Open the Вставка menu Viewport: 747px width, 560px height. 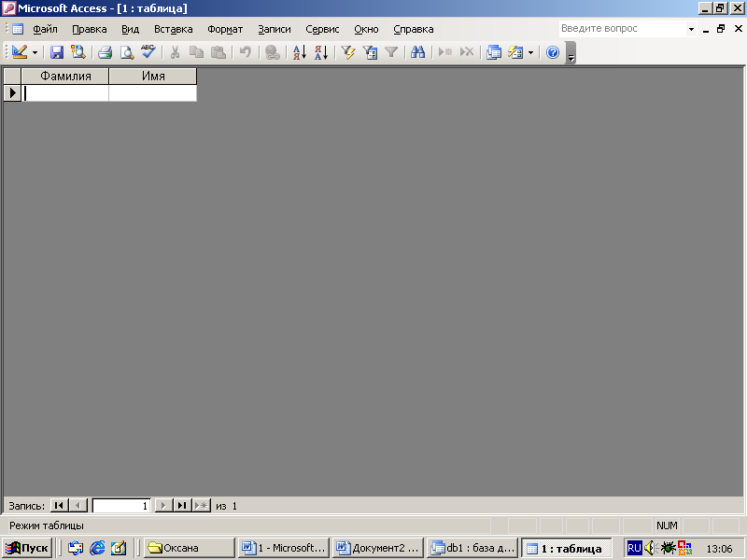pyautogui.click(x=174, y=29)
